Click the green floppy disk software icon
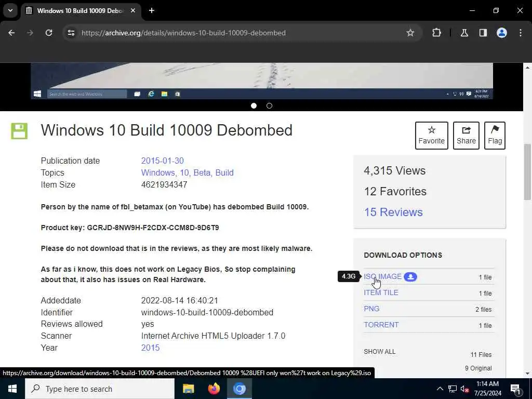Image resolution: width=532 pixels, height=399 pixels. tap(19, 131)
